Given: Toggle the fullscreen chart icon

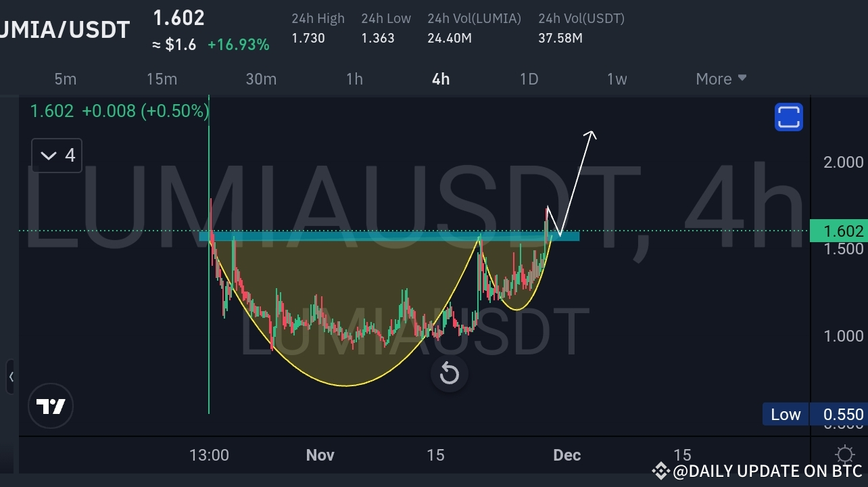Looking at the screenshot, I should (788, 116).
